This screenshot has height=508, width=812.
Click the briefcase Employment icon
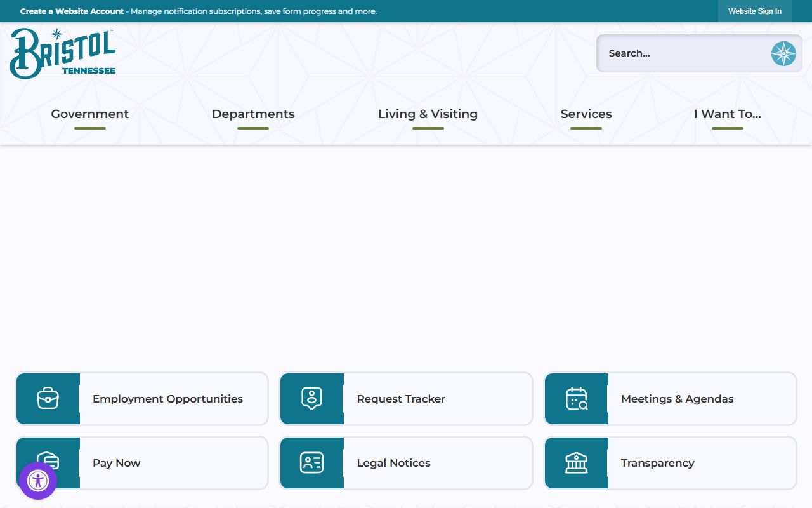[48, 399]
